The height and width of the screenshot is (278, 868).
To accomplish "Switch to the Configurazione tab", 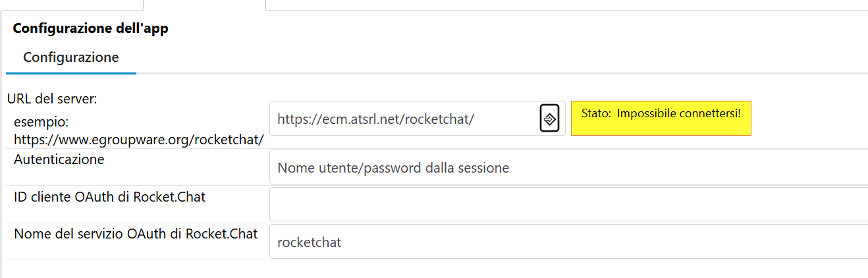I will 71,57.
